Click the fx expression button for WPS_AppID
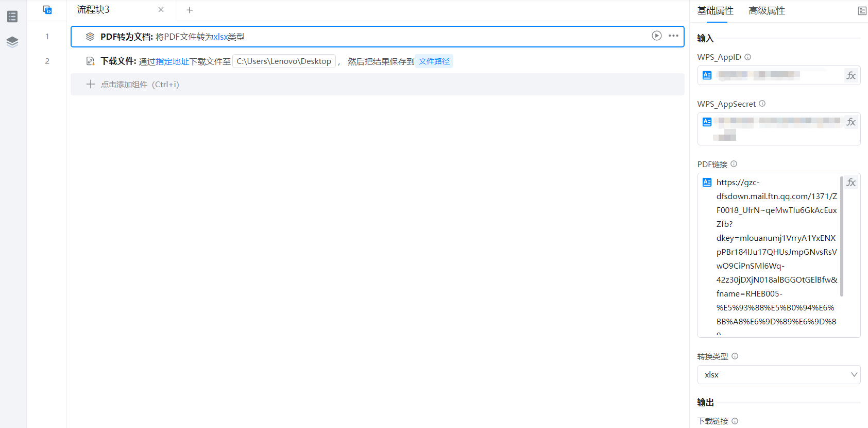Screen dimensions: 868x428 click(851, 76)
